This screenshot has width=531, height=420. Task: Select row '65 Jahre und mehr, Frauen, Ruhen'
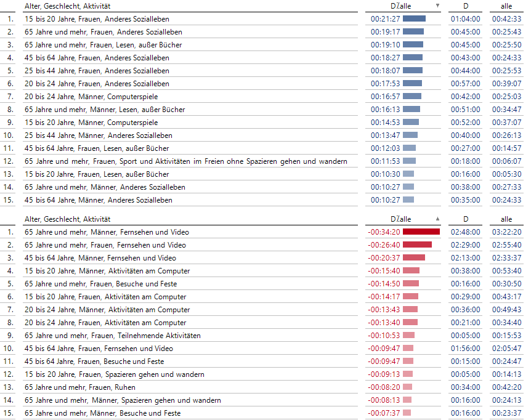pos(79,387)
